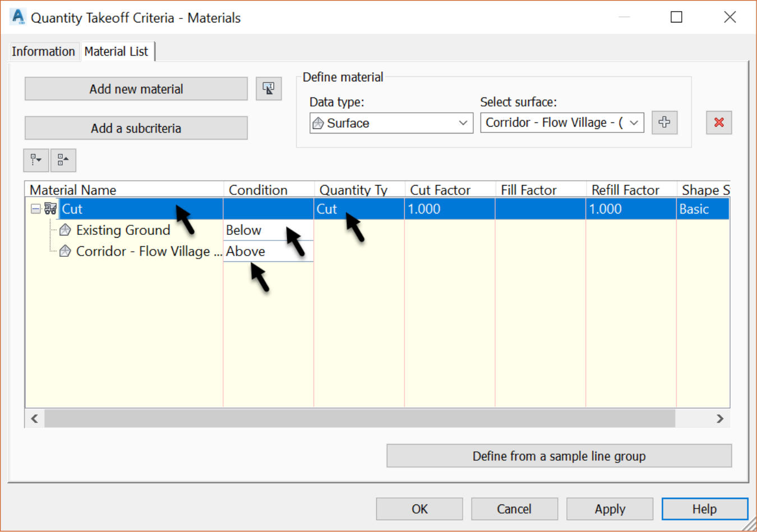Click the Cut Factor column header
Viewport: 757px width, 532px height.
pos(450,189)
